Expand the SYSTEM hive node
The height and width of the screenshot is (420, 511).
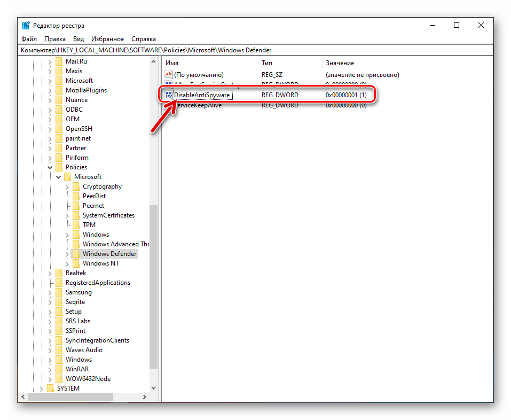42,388
